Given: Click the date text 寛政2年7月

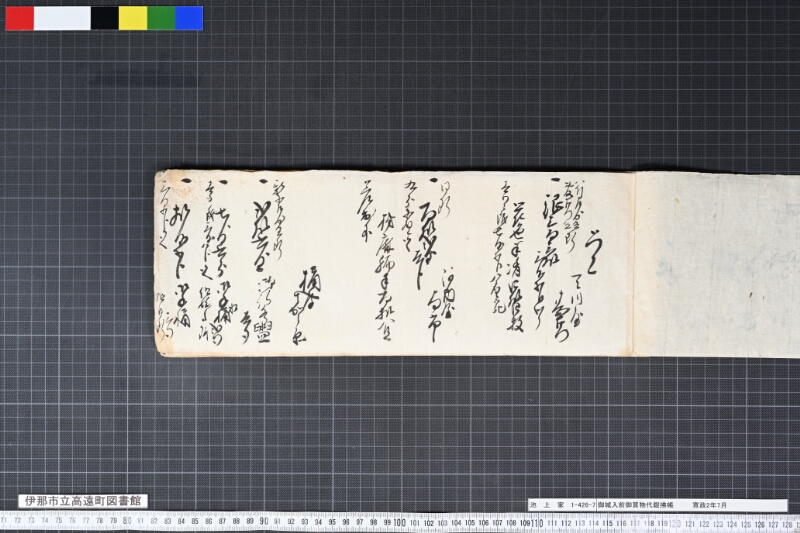Looking at the screenshot, I should [x=709, y=505].
